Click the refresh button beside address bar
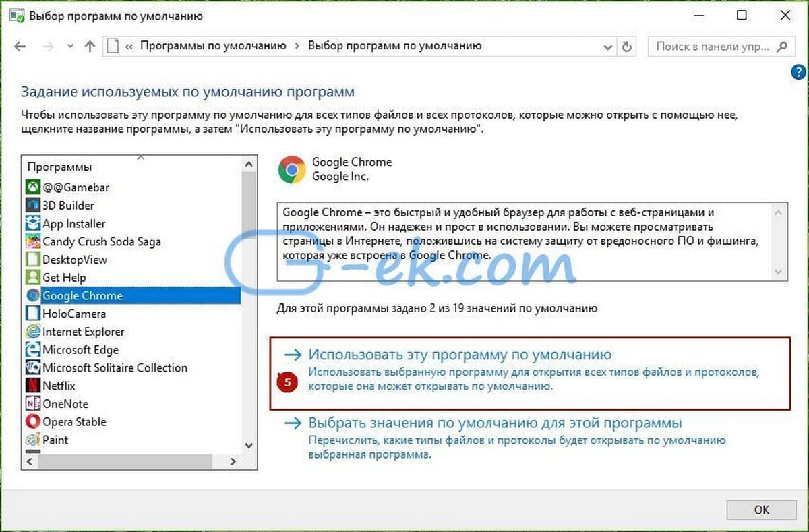The image size is (809, 532). (x=627, y=47)
